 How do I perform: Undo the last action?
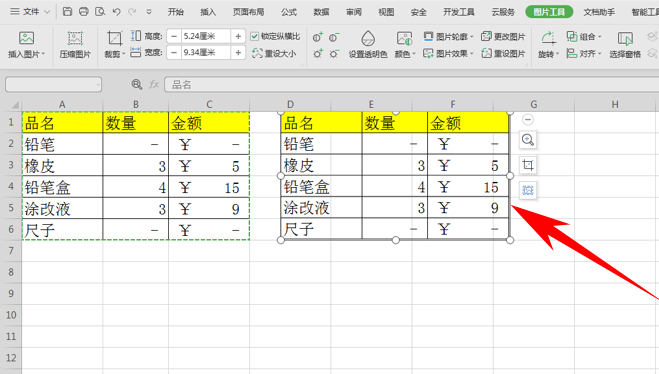coord(116,12)
